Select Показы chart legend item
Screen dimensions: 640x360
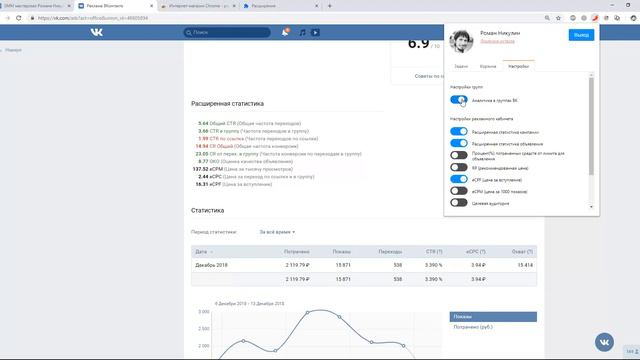(493, 317)
